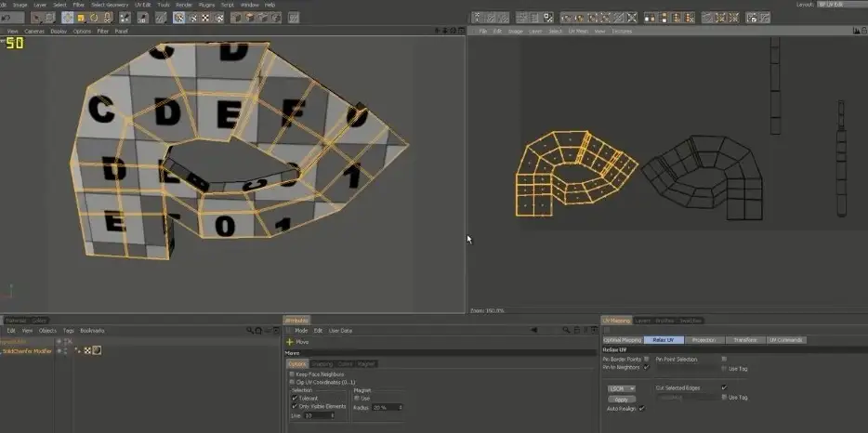The width and height of the screenshot is (868, 433).
Task: Uncheck Only Visible Elements checkbox
Action: [295, 406]
